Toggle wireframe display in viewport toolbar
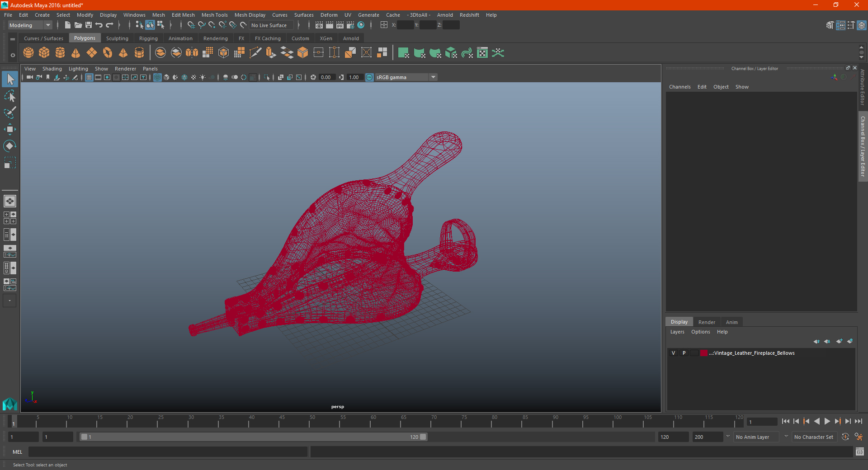Screen dimensions: 868x470 click(x=157, y=77)
